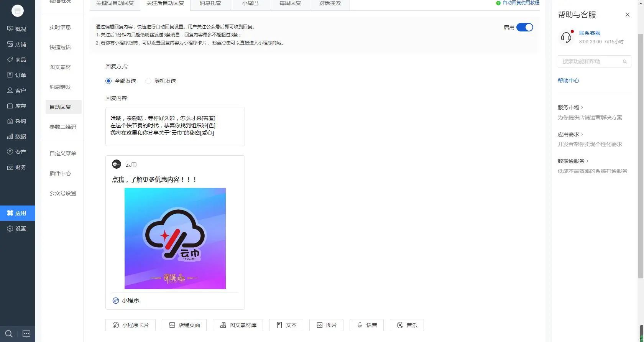The image size is (644, 342).
Task: Open 数据 data in sidebar
Action: coord(17,136)
